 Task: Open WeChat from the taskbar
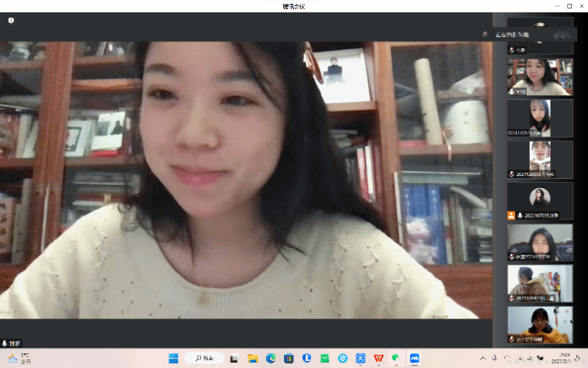coord(396,358)
